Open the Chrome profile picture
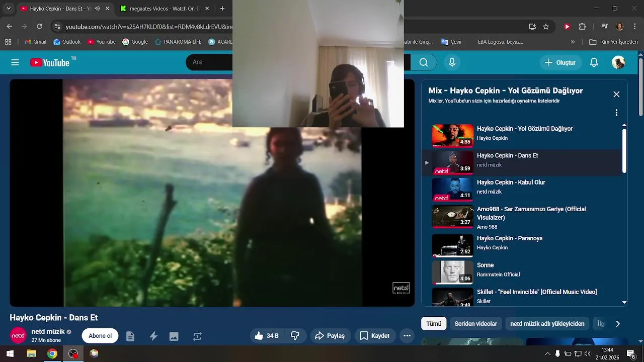 pyautogui.click(x=619, y=27)
